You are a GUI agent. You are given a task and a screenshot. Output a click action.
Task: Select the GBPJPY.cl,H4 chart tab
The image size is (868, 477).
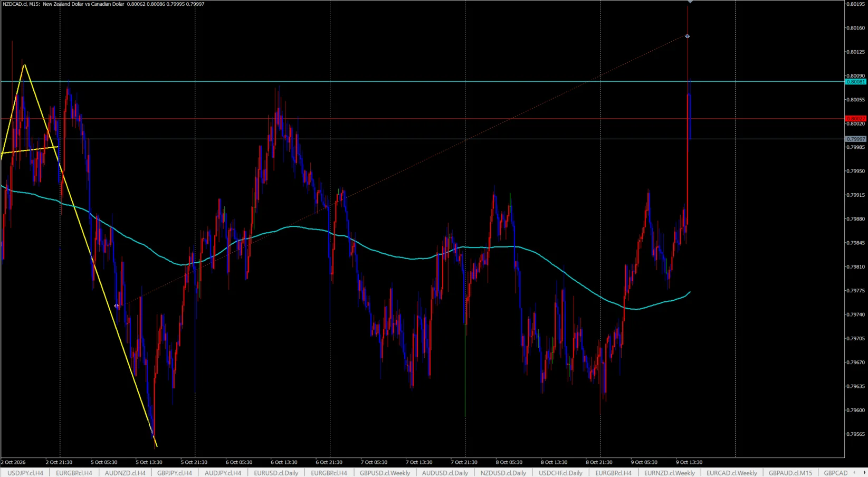pos(175,473)
